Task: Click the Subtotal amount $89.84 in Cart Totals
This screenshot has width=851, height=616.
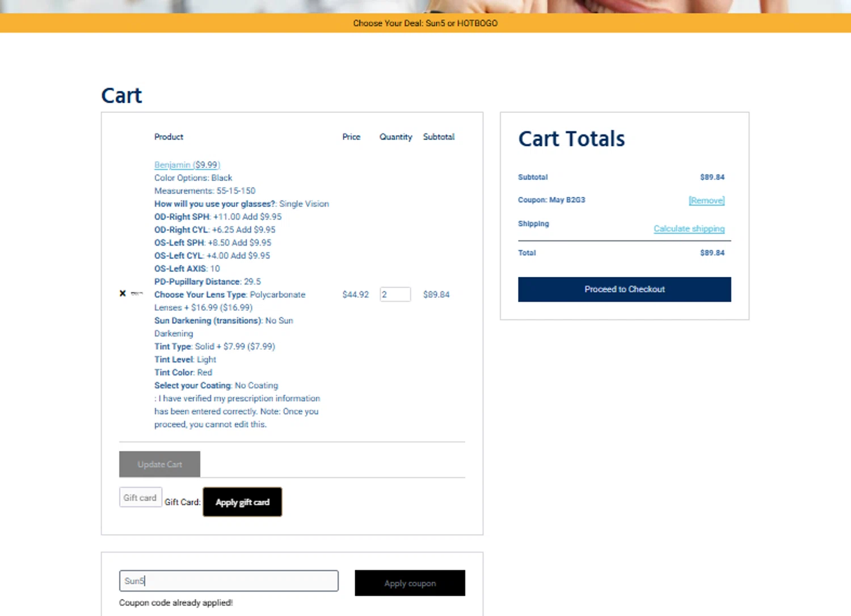Action: (712, 177)
